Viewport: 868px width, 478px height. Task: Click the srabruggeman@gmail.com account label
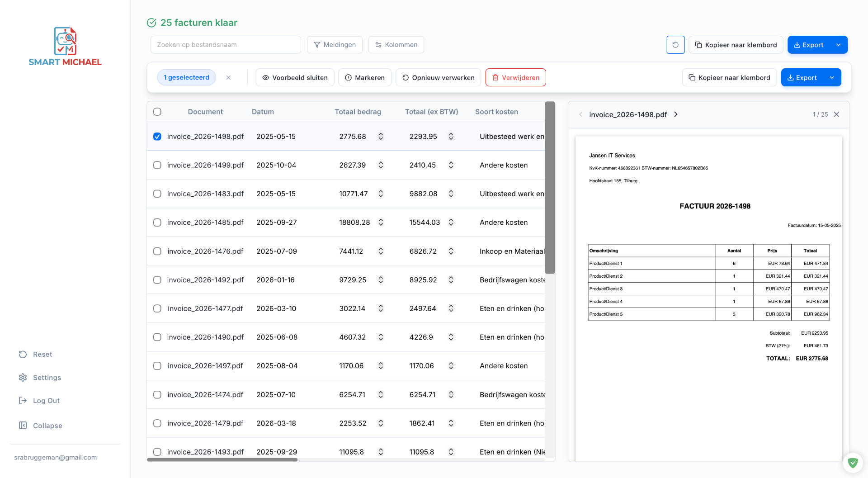tap(55, 457)
